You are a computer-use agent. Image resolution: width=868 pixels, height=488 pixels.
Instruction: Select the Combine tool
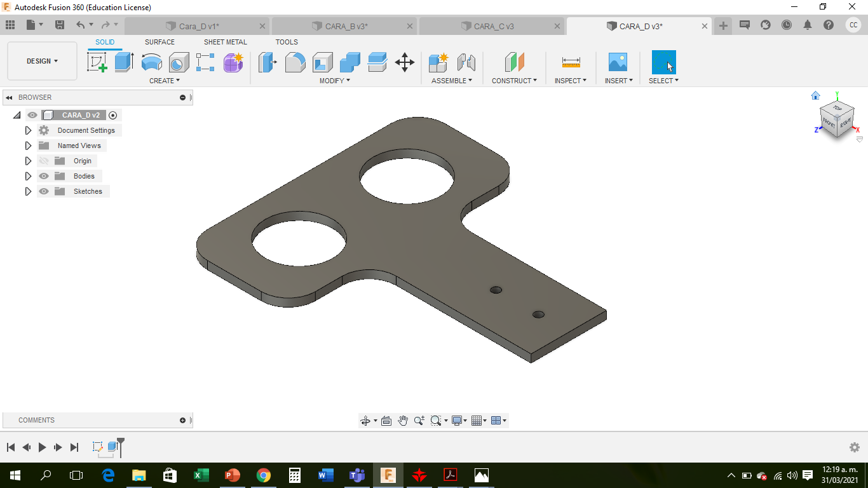pos(349,62)
